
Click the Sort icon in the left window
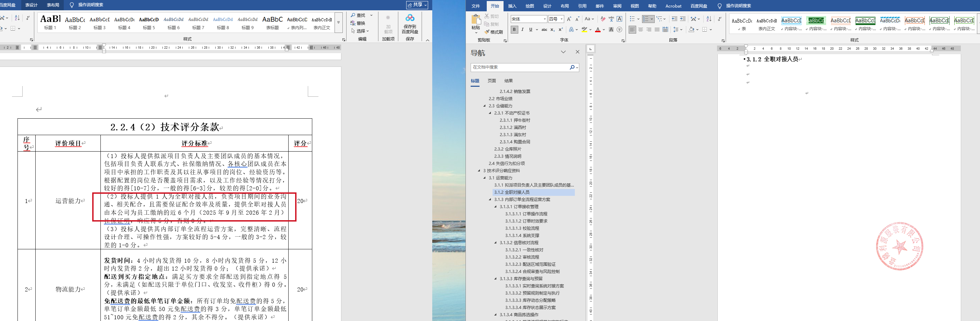click(17, 18)
